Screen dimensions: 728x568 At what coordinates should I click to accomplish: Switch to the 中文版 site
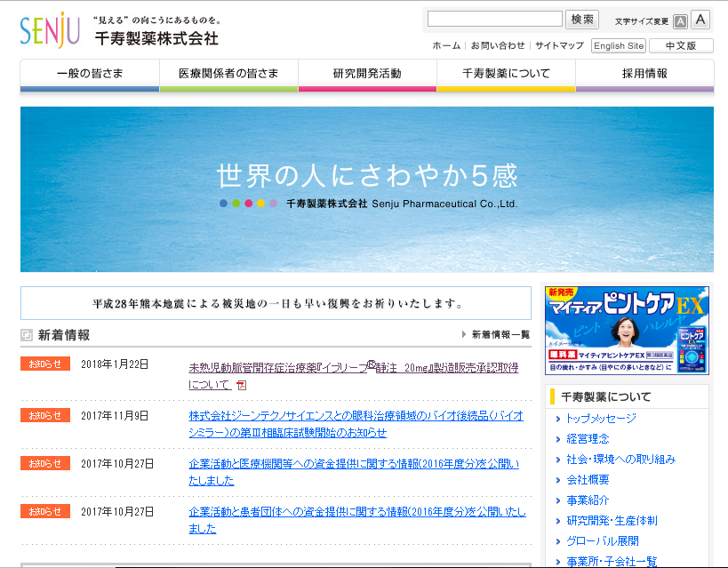pyautogui.click(x=681, y=46)
